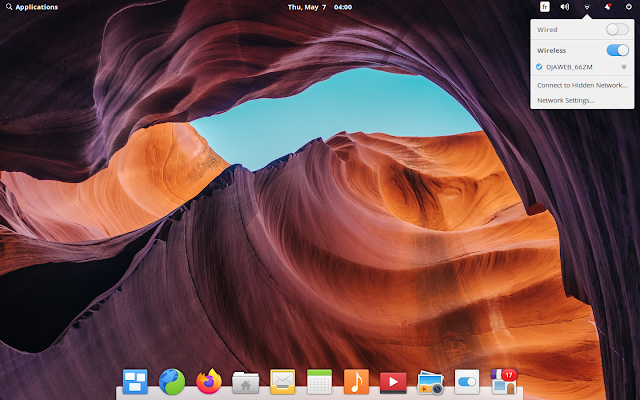
Task: Enable the Wired connection toggle
Action: (617, 29)
